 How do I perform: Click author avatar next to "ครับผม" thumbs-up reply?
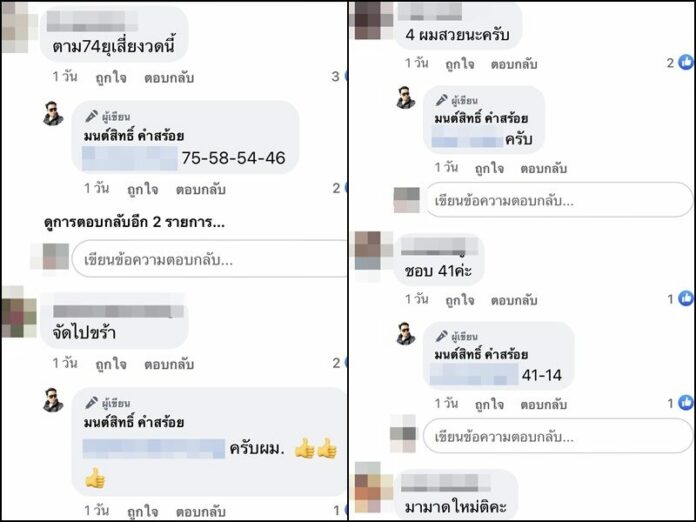pyautogui.click(x=53, y=400)
